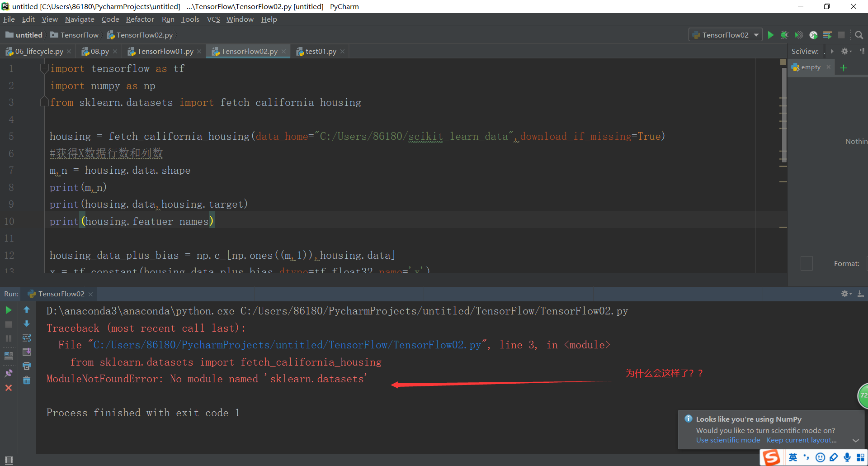Open the TensorFlow02 run configuration dropdown

point(725,35)
